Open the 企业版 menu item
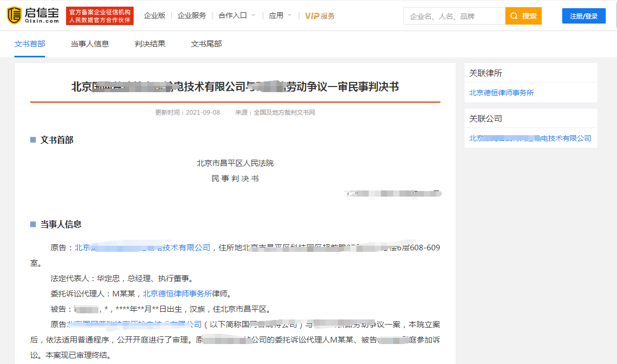 click(155, 15)
